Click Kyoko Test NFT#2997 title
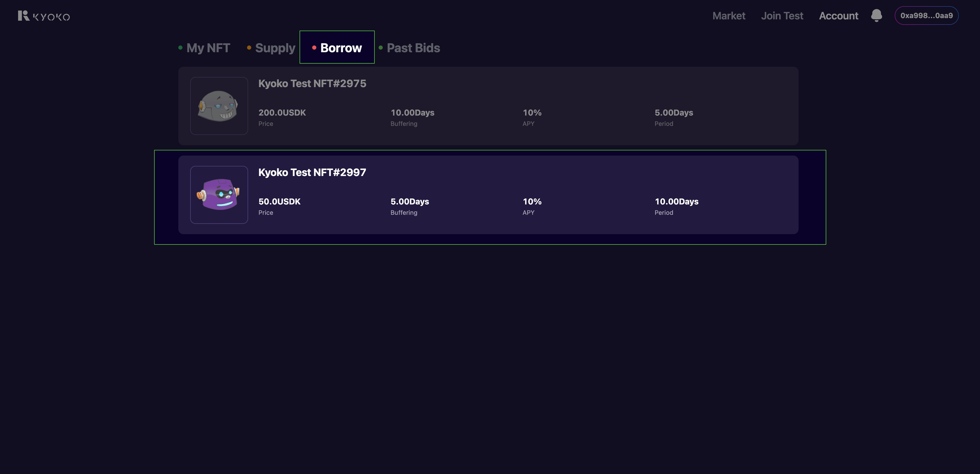The height and width of the screenshot is (474, 980). click(x=312, y=172)
